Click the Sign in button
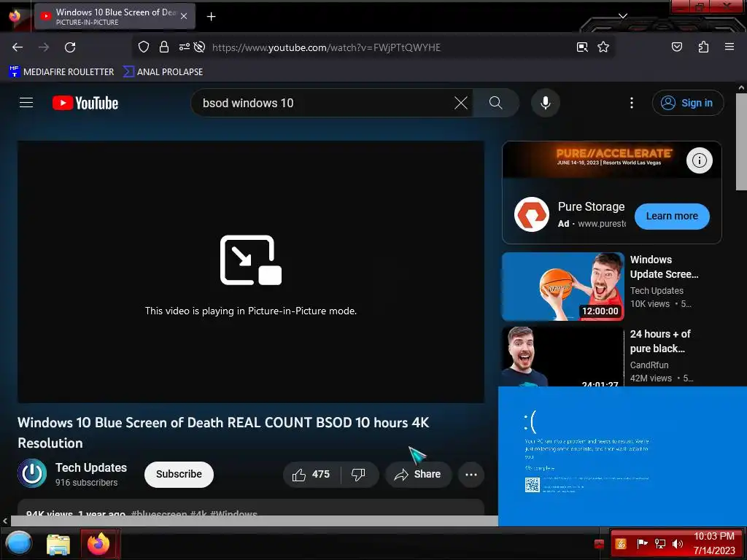The width and height of the screenshot is (747, 560). pos(687,103)
